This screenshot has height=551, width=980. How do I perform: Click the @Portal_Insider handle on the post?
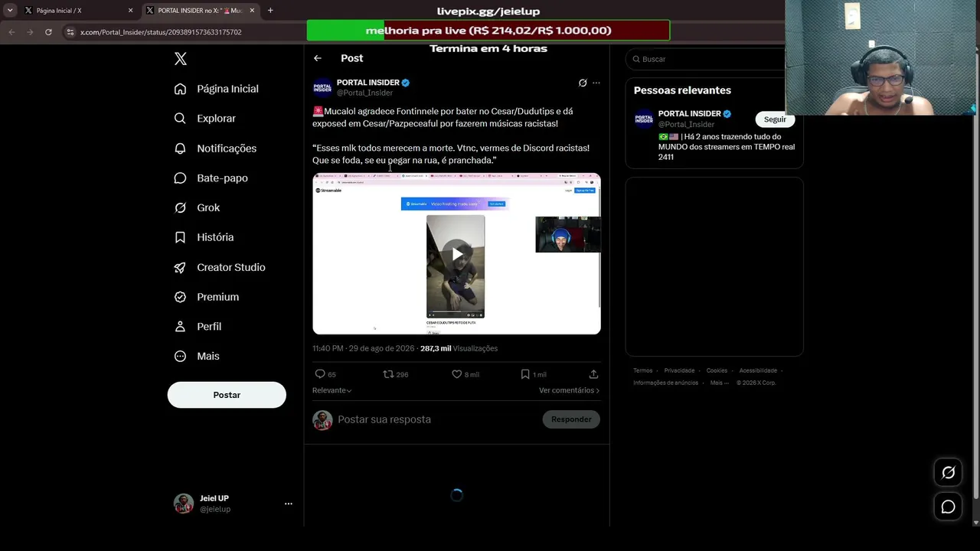point(364,93)
